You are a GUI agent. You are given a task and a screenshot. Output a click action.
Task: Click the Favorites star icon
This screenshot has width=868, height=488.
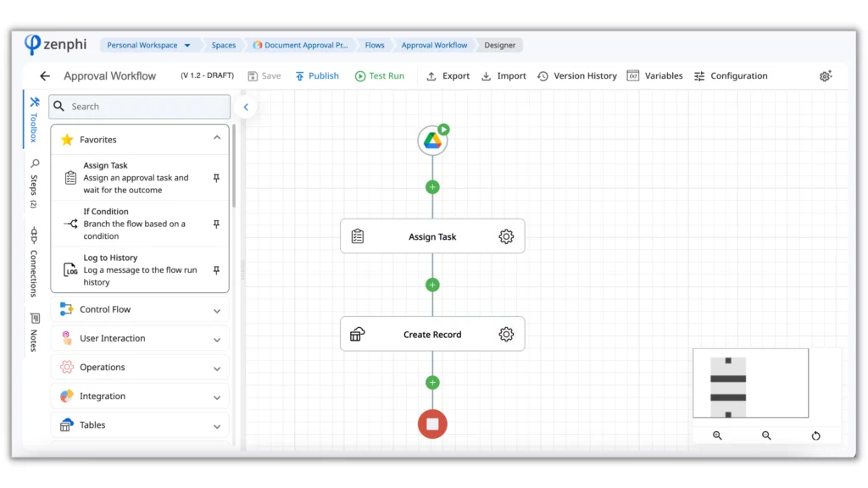tap(67, 140)
